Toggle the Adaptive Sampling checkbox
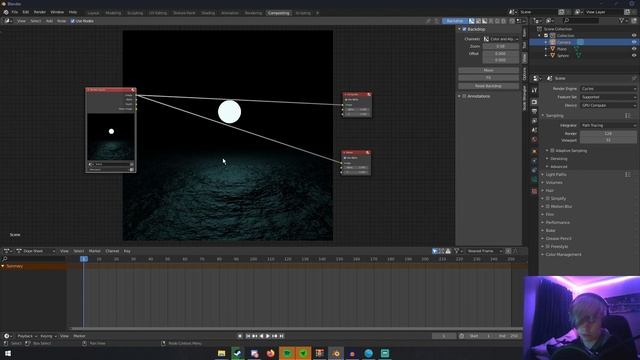 [552, 150]
